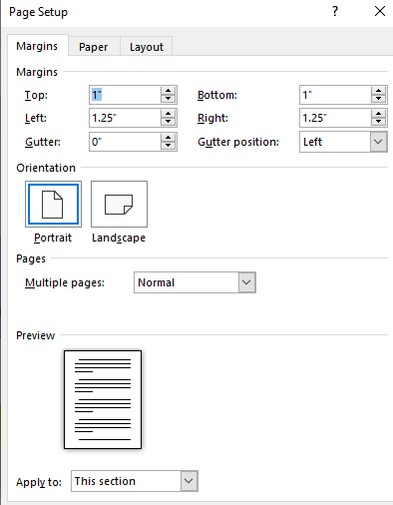Open the Apply to dropdown

click(189, 481)
